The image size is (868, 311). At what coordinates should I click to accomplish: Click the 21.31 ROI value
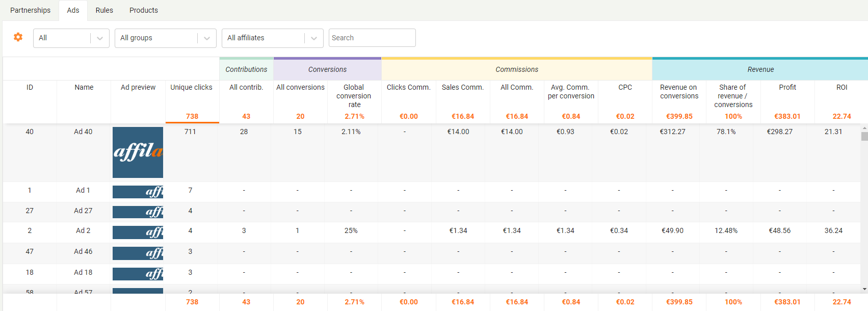point(833,132)
